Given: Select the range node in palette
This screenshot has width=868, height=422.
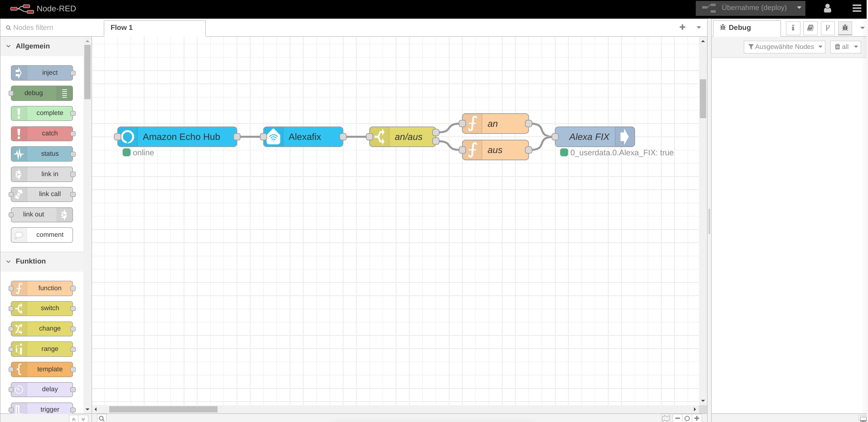Looking at the screenshot, I should (x=42, y=349).
